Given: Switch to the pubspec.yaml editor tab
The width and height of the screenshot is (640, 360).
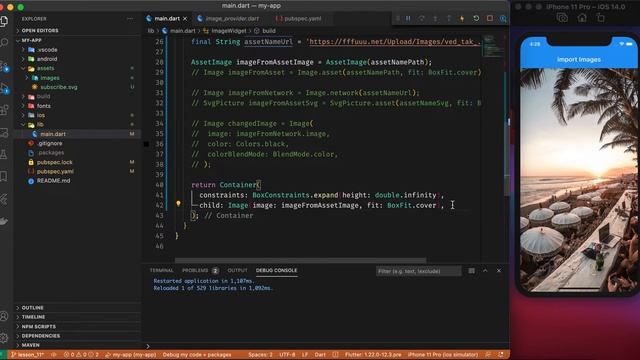Looking at the screenshot, I should point(302,19).
